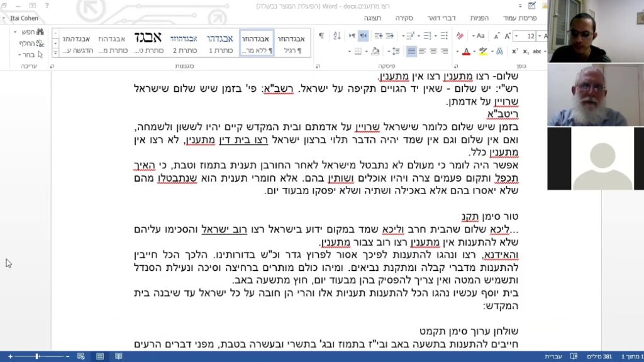Click the numbered list icon
Image resolution: width=644 pixels, height=362 pixels.
pyautogui.click(x=428, y=36)
